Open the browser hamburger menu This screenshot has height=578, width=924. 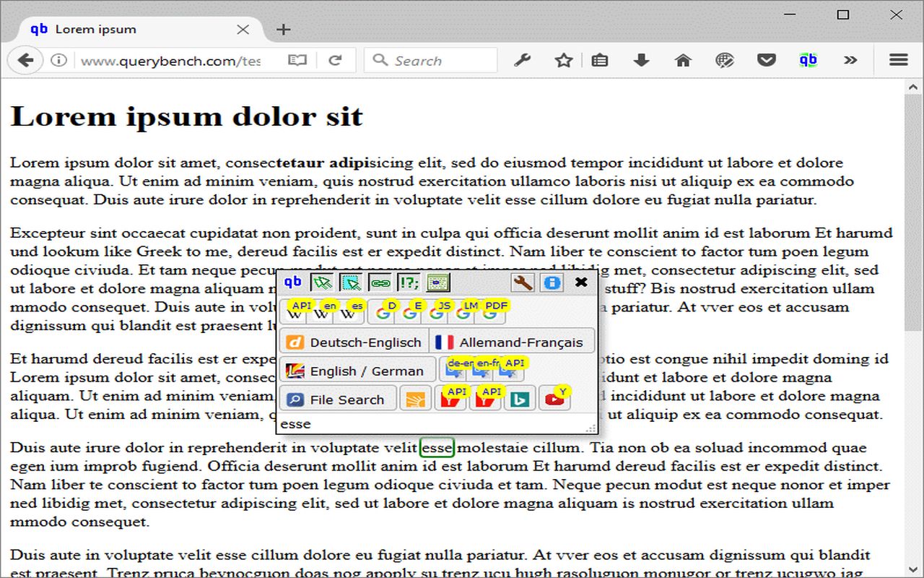pos(898,61)
